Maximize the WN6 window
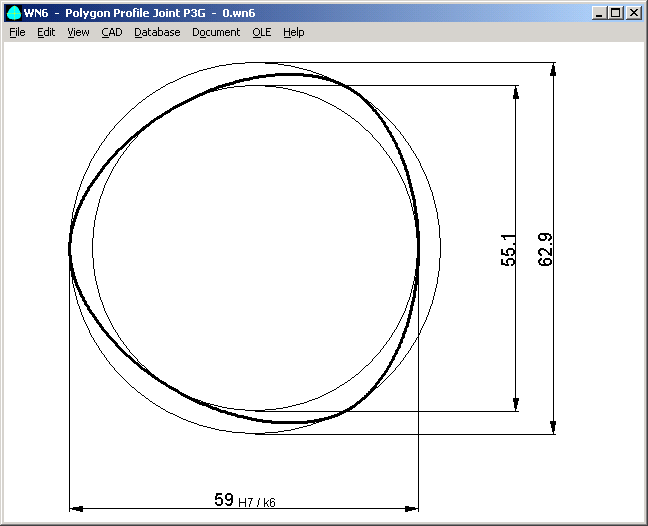Screen dimensions: 648x526 [614, 13]
